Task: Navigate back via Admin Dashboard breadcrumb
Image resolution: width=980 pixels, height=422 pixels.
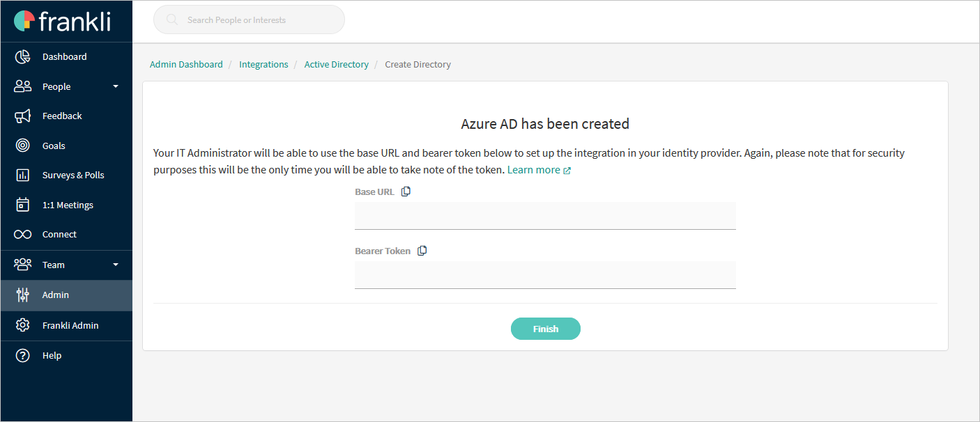Action: pos(186,64)
